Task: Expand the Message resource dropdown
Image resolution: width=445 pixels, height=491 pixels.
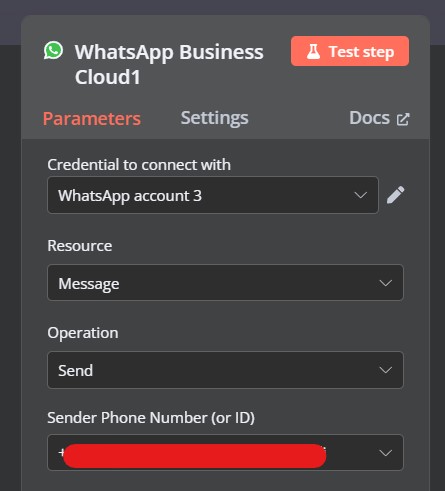Action: 226,283
